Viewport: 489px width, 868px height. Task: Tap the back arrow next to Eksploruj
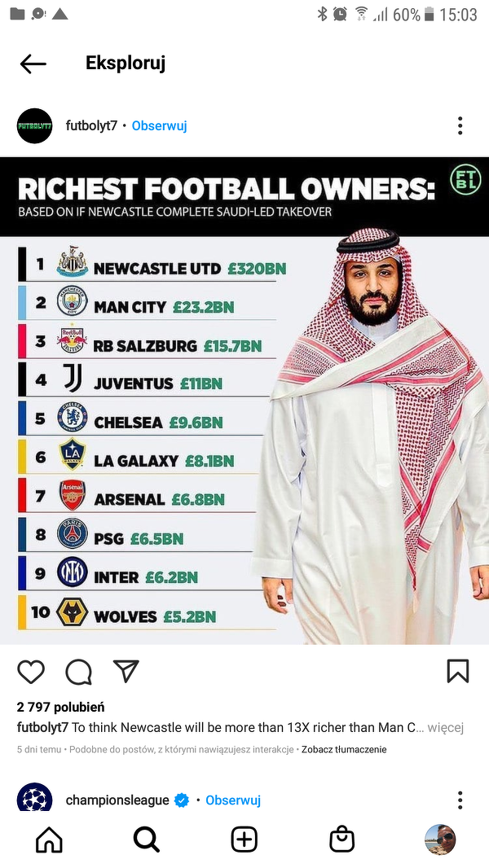tap(33, 64)
